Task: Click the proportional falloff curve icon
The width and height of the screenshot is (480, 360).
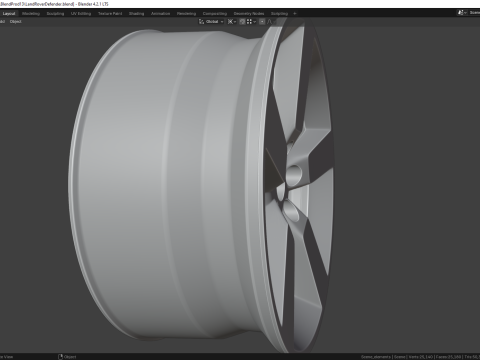Action: [x=269, y=22]
